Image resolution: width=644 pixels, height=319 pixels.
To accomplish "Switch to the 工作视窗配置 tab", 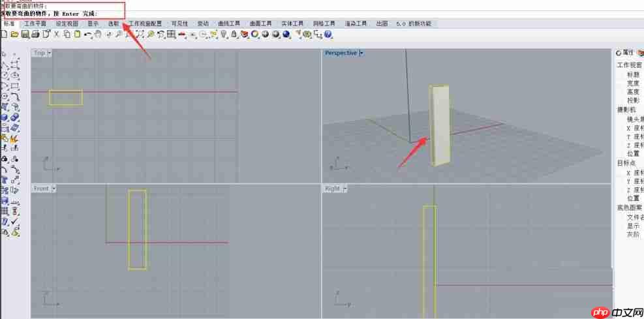I will click(x=146, y=24).
